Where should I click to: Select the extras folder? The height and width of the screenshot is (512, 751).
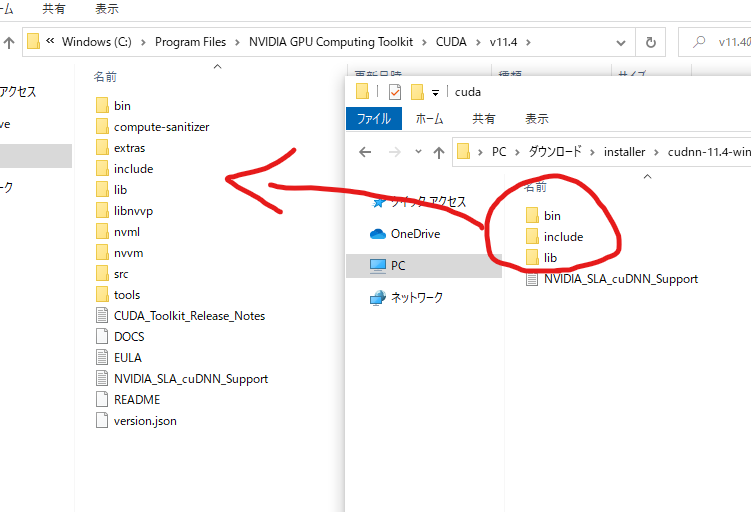pyautogui.click(x=121, y=148)
